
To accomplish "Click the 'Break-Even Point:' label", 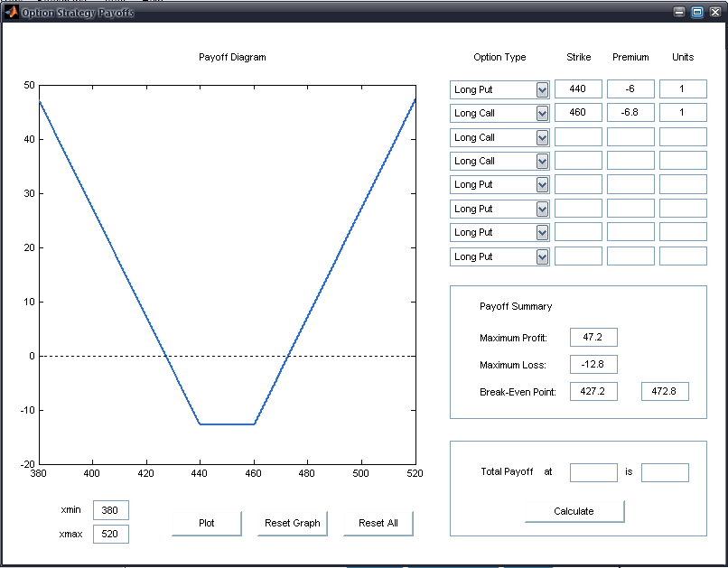I will [518, 392].
